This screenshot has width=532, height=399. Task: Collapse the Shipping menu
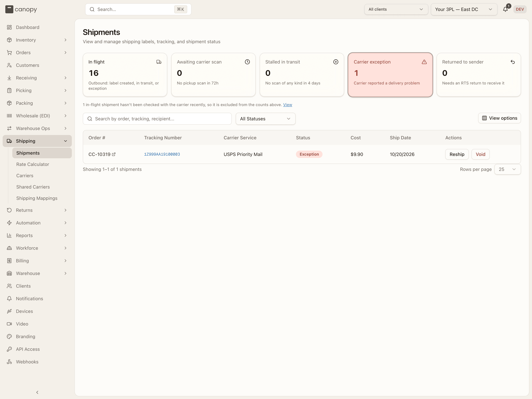click(37, 141)
